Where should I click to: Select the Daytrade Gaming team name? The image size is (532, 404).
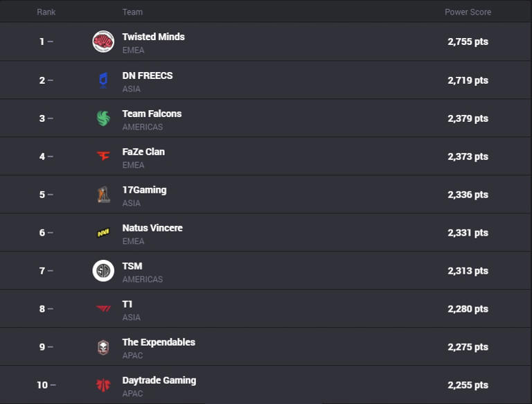(159, 380)
